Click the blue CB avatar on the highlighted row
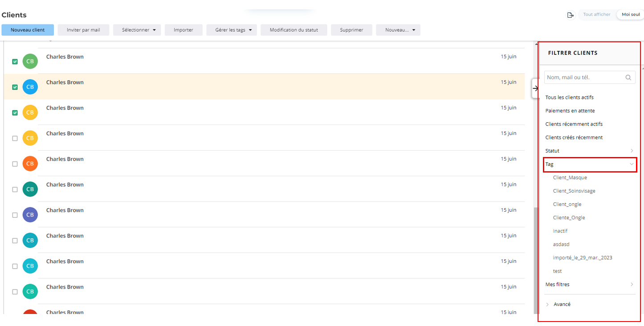 [x=30, y=86]
